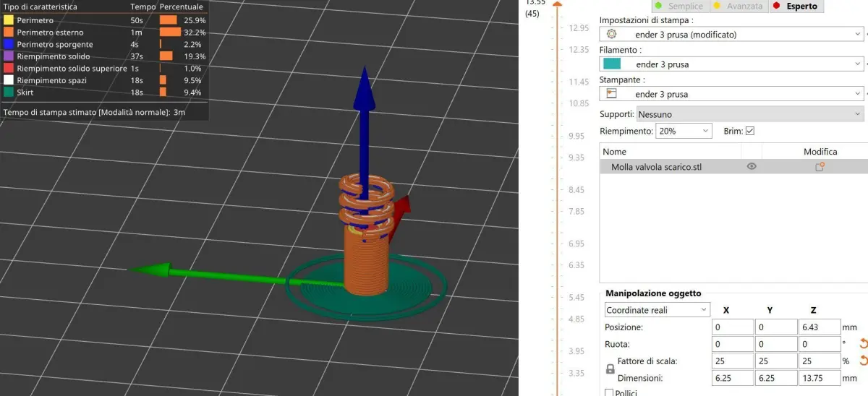Click the Ruota Y input field

[775, 344]
